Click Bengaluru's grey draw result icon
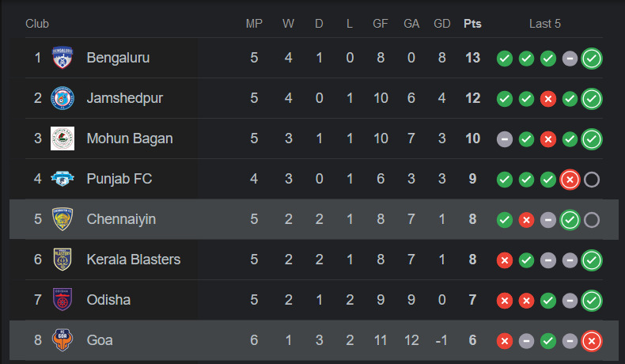The height and width of the screenshot is (364, 625). (569, 59)
